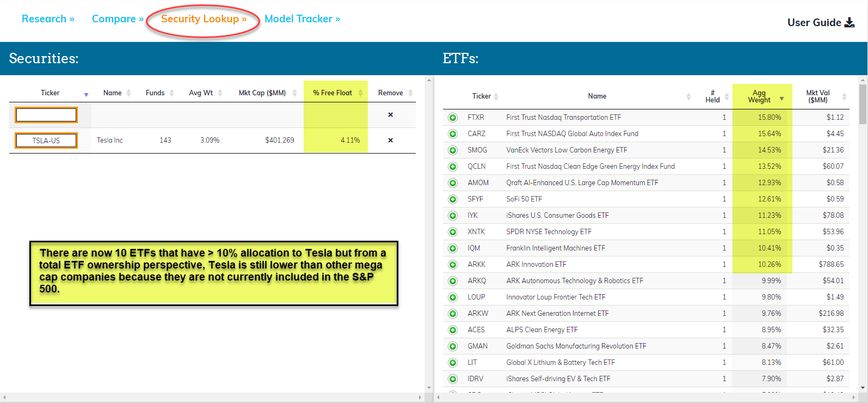Click green plus icon beside IYK
The width and height of the screenshot is (868, 403).
tap(452, 216)
